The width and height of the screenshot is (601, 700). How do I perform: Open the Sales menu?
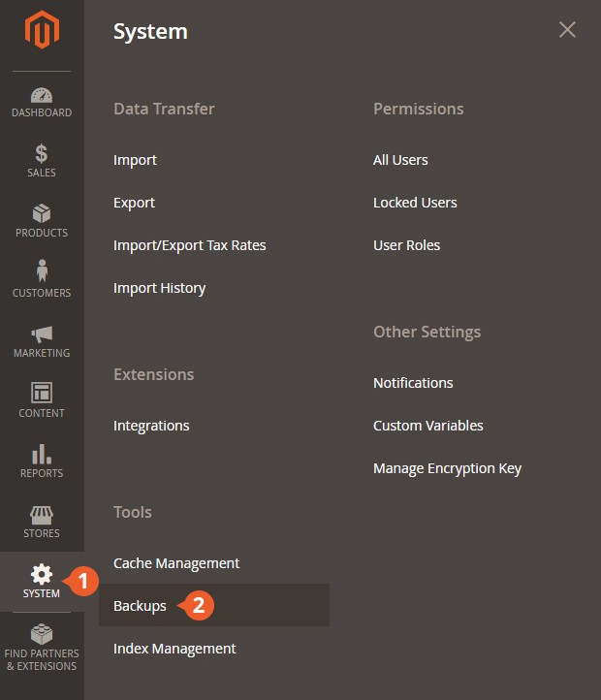[x=42, y=161]
